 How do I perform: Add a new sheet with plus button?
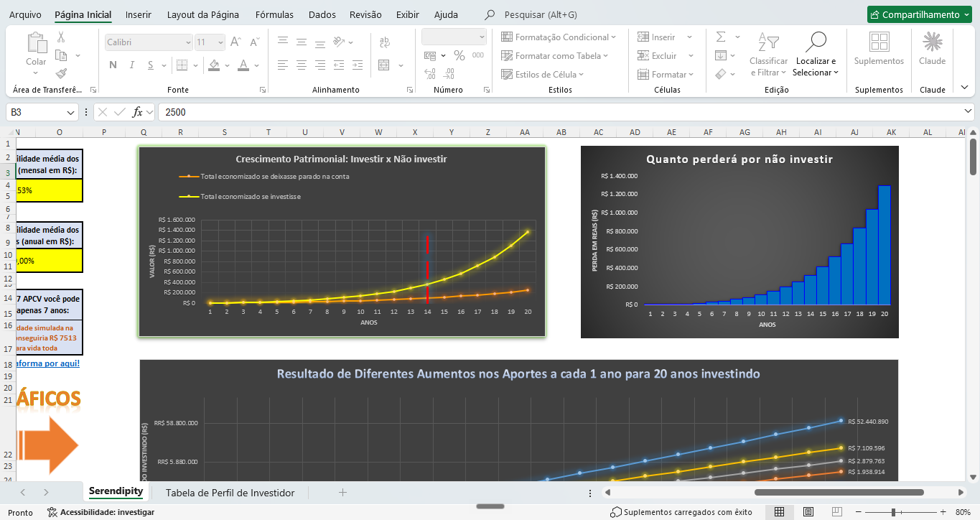342,493
